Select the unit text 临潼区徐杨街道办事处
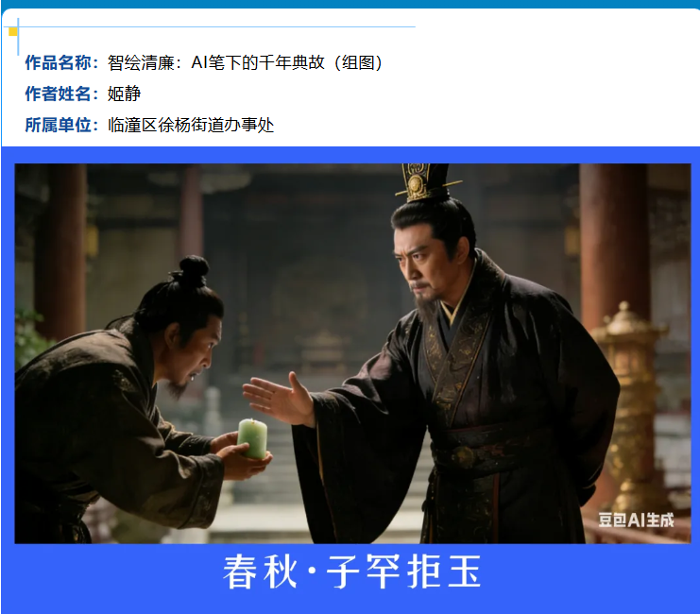Image resolution: width=700 pixels, height=614 pixels. tap(191, 125)
